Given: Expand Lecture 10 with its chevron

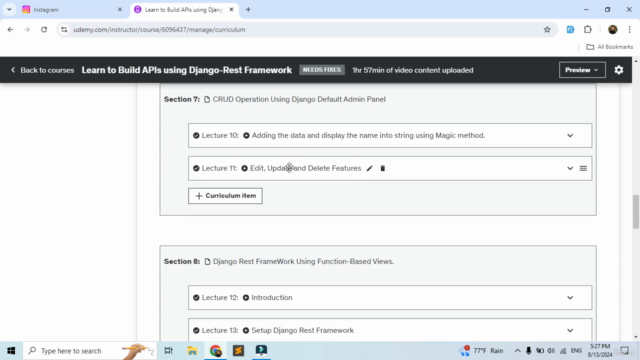Looking at the screenshot, I should 570,136.
